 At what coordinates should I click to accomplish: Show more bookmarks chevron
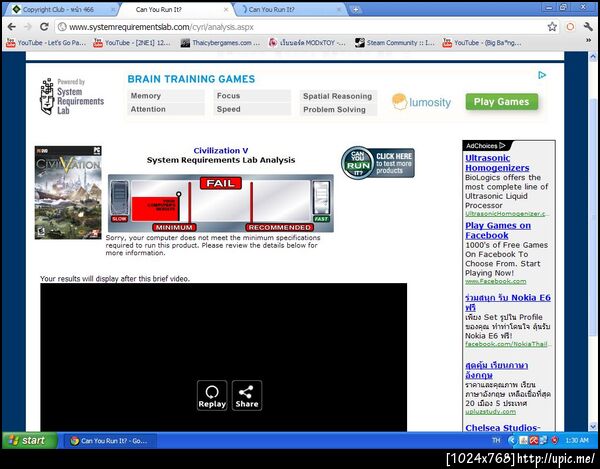pos(589,41)
